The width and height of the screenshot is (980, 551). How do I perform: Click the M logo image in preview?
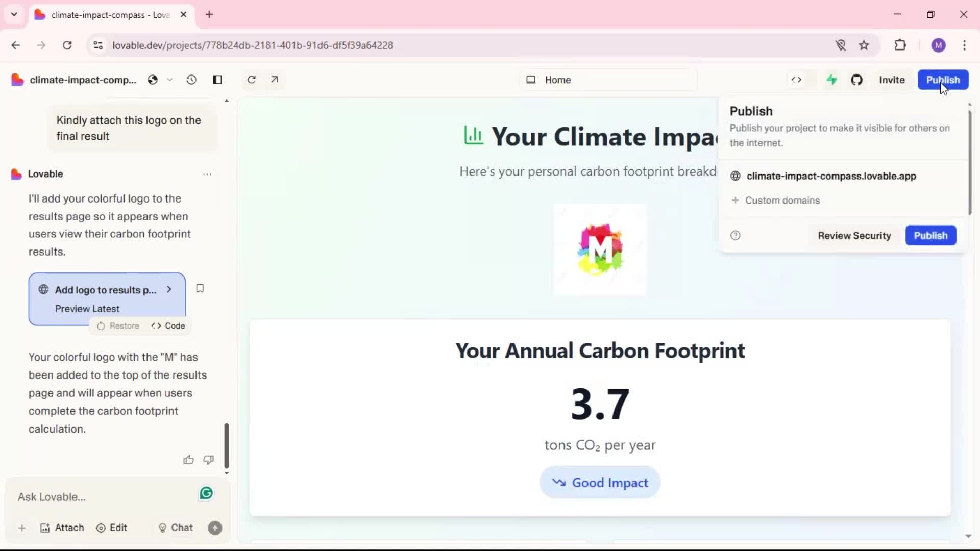click(x=600, y=249)
